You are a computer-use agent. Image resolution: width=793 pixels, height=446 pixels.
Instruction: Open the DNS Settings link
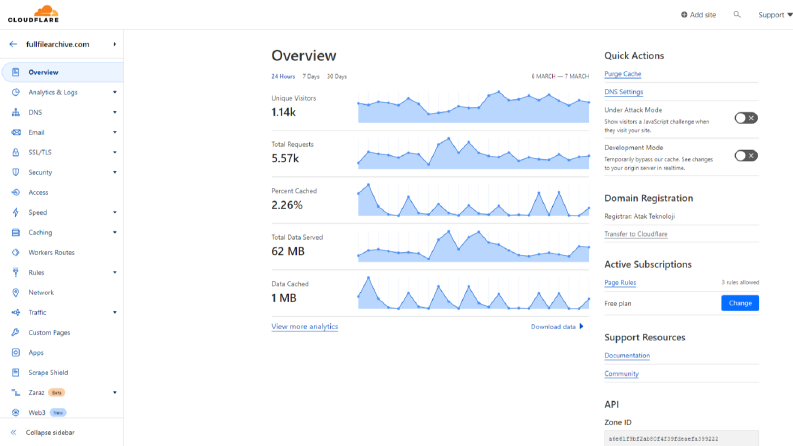click(x=624, y=92)
